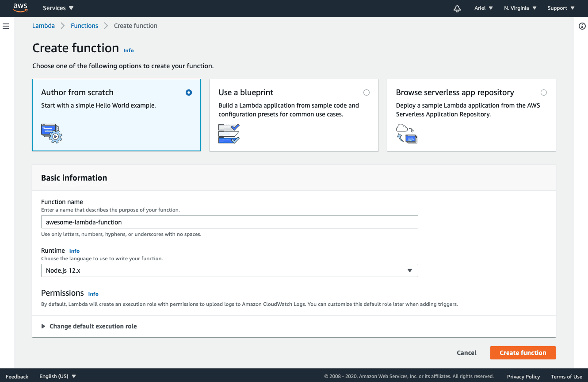Image resolution: width=588 pixels, height=382 pixels.
Task: Open the Terms of Use link
Action: point(566,377)
